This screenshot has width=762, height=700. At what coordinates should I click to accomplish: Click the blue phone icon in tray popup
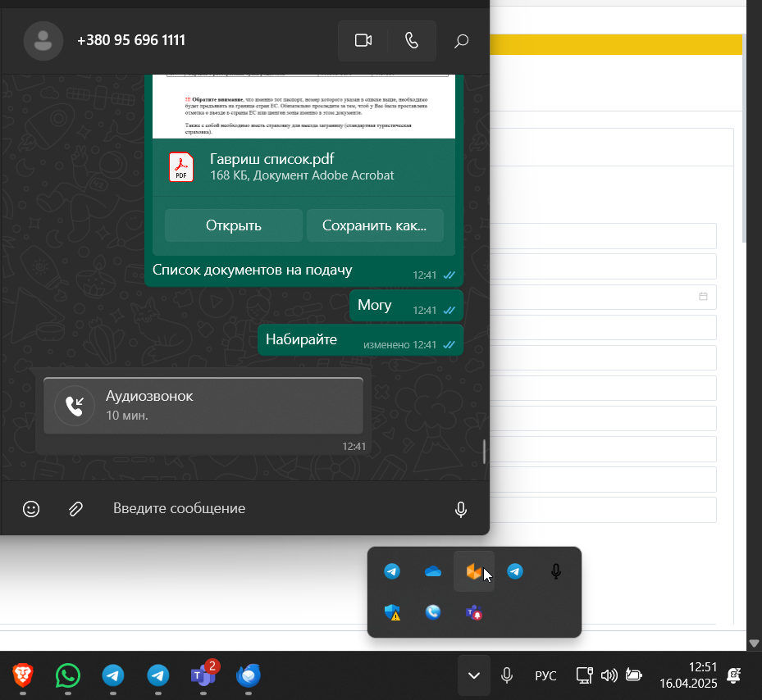coord(433,612)
